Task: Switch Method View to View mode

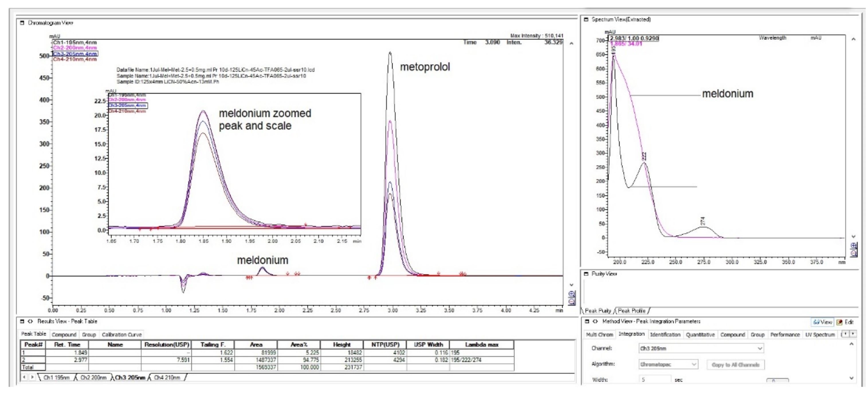Action: [822, 322]
